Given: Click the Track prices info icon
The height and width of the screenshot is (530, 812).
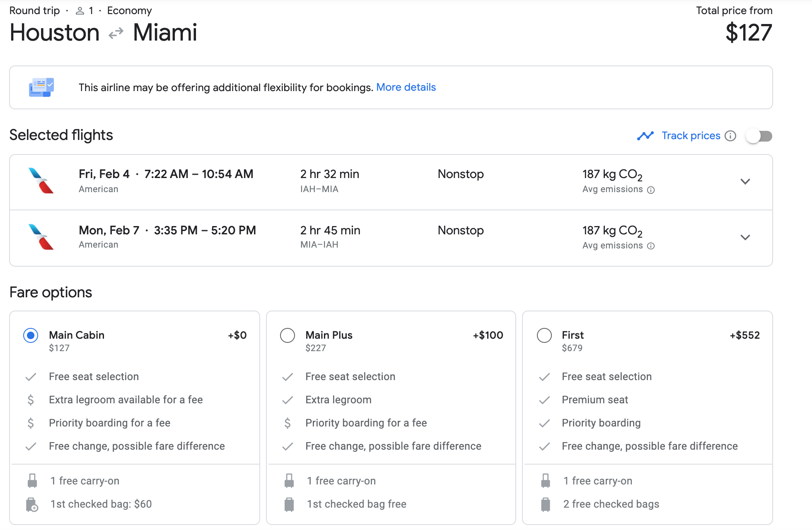Looking at the screenshot, I should point(730,136).
